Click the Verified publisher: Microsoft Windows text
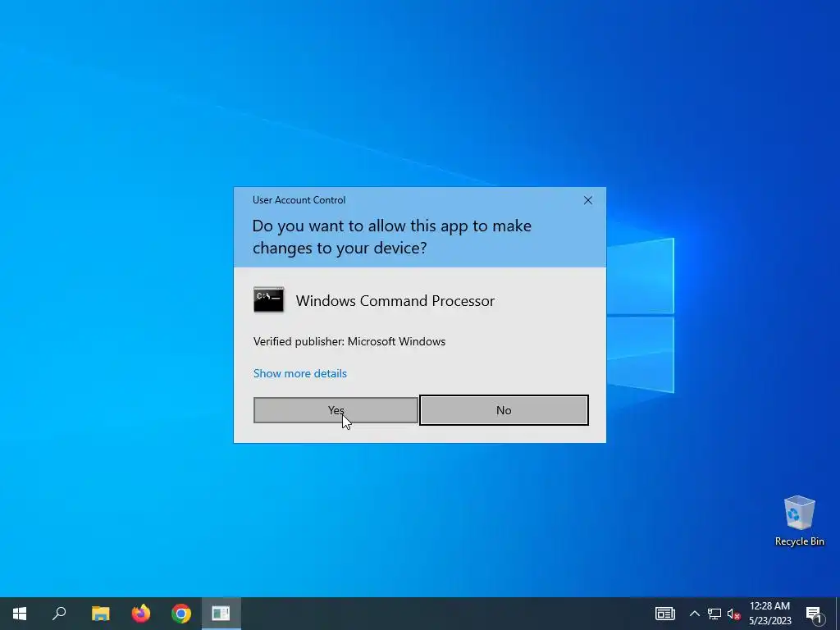 (x=349, y=341)
